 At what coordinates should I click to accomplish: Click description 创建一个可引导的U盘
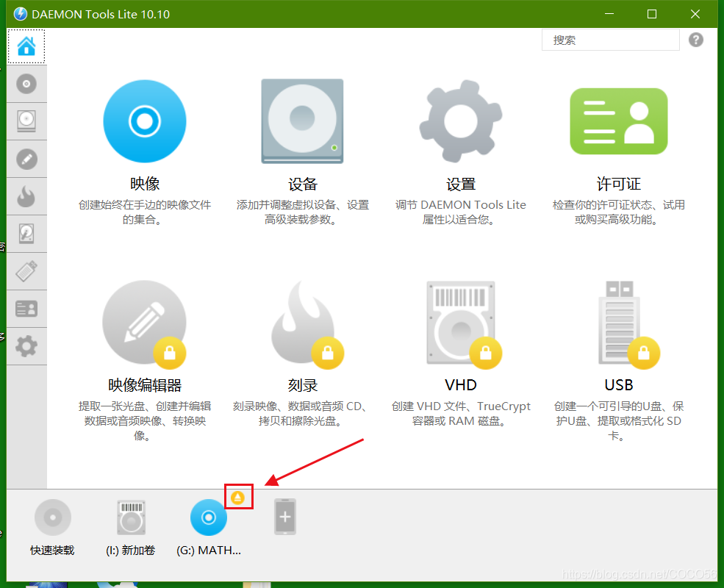pyautogui.click(x=619, y=420)
